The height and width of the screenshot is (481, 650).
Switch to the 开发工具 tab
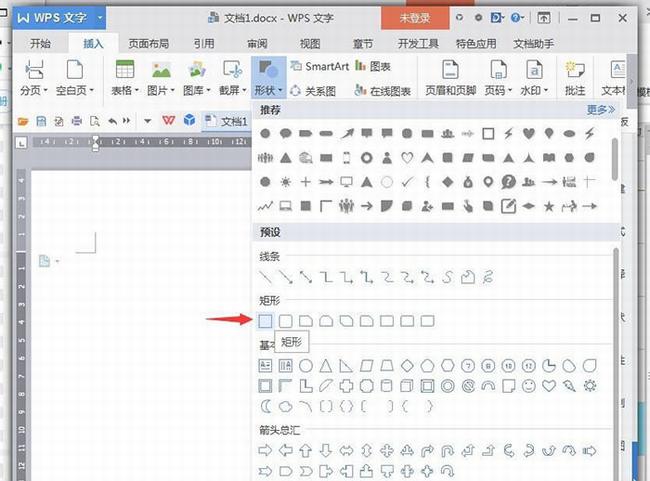418,44
